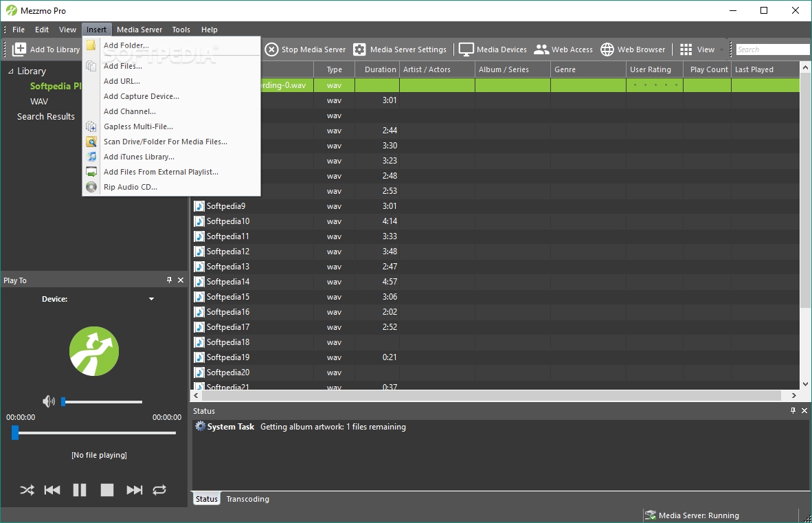This screenshot has width=812, height=523.
Task: Toggle shuffle playback
Action: pos(27,490)
